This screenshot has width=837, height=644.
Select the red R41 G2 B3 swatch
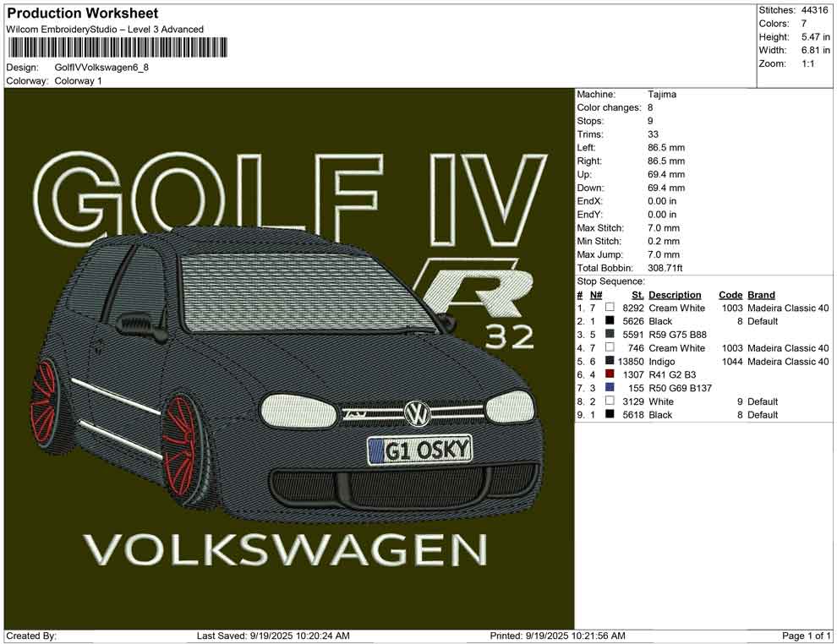[610, 375]
